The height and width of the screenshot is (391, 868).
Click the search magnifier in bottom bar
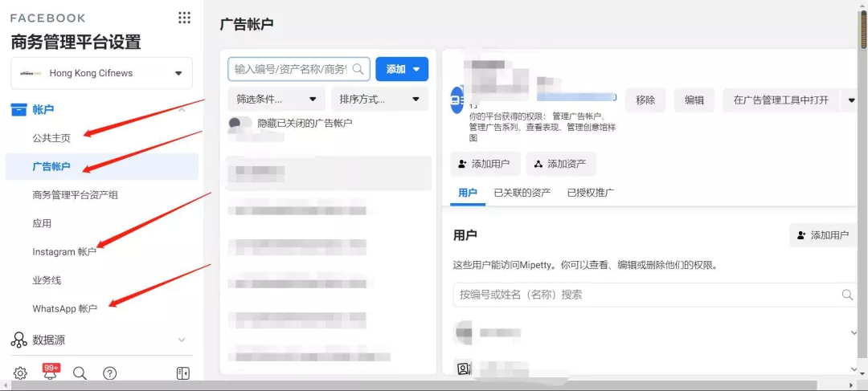80,373
